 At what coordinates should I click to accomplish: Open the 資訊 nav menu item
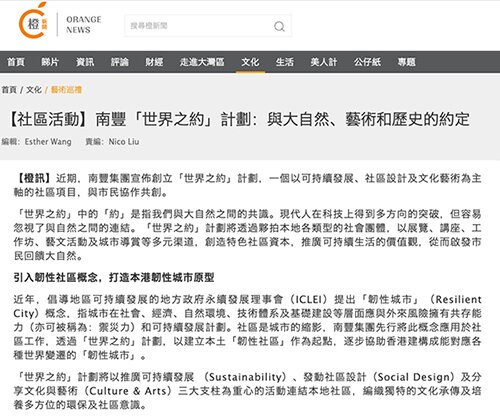85,62
